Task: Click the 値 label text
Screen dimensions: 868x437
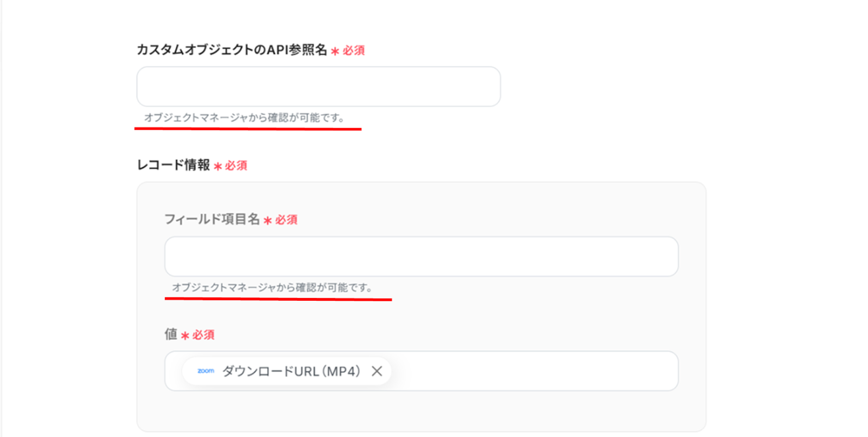Action: 171,334
